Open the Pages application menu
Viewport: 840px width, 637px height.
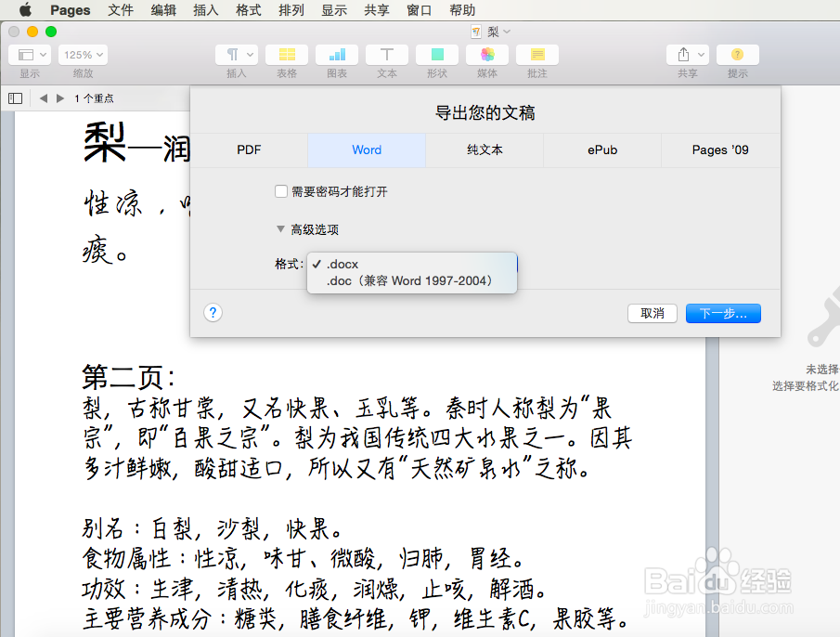coord(71,10)
